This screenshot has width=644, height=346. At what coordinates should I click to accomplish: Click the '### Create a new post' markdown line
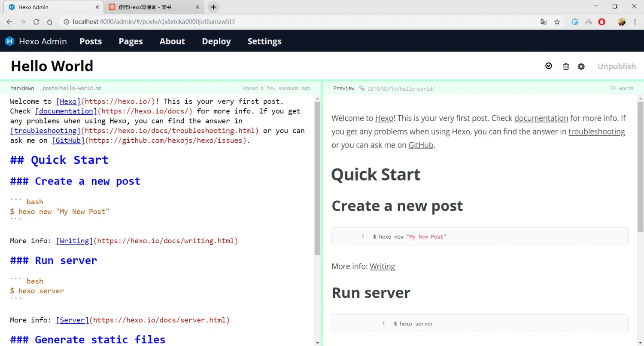[x=75, y=181]
